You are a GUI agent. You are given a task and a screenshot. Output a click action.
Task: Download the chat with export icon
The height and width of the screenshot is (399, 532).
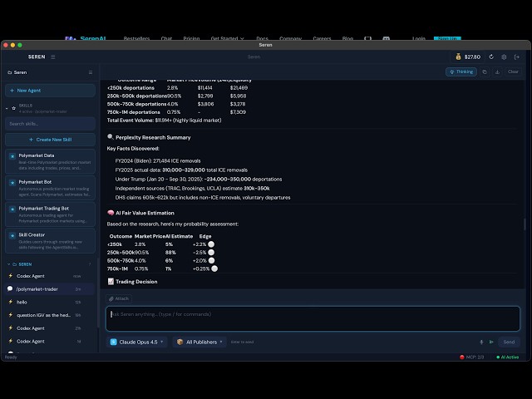click(497, 71)
